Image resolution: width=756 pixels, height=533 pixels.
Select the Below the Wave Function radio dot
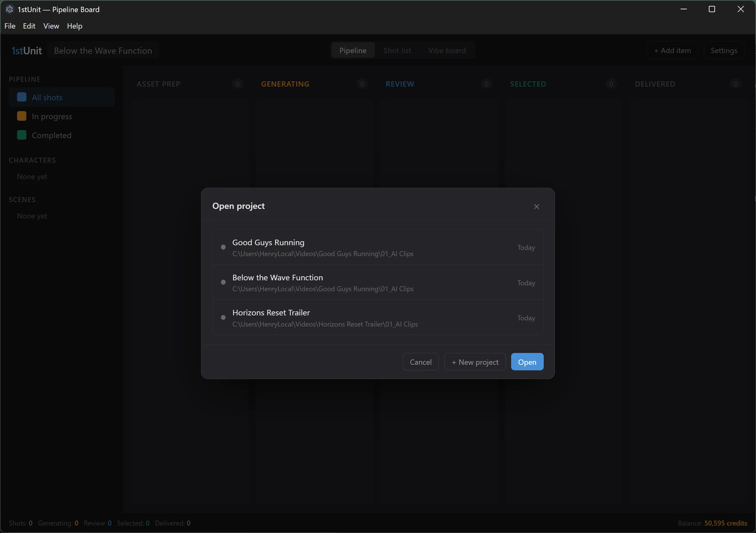tap(223, 282)
